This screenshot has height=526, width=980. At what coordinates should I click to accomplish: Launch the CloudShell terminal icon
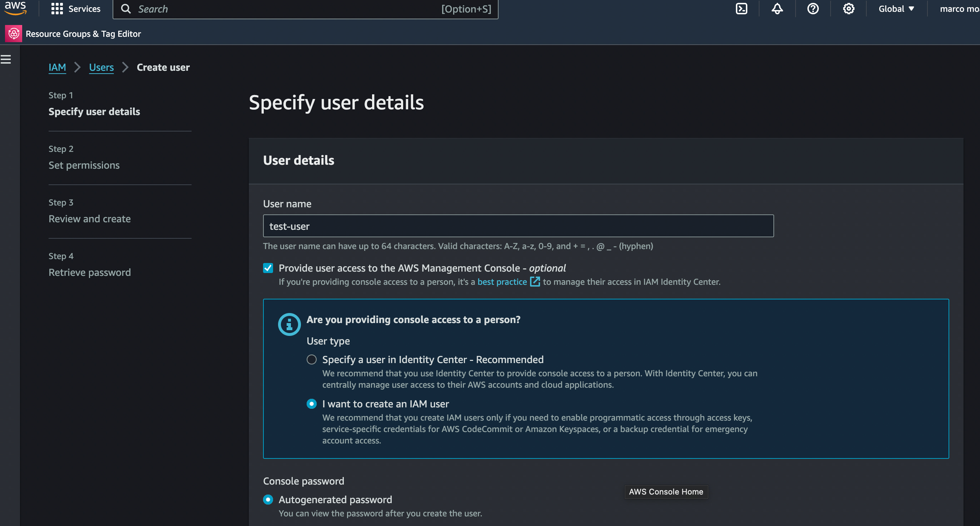tap(741, 9)
